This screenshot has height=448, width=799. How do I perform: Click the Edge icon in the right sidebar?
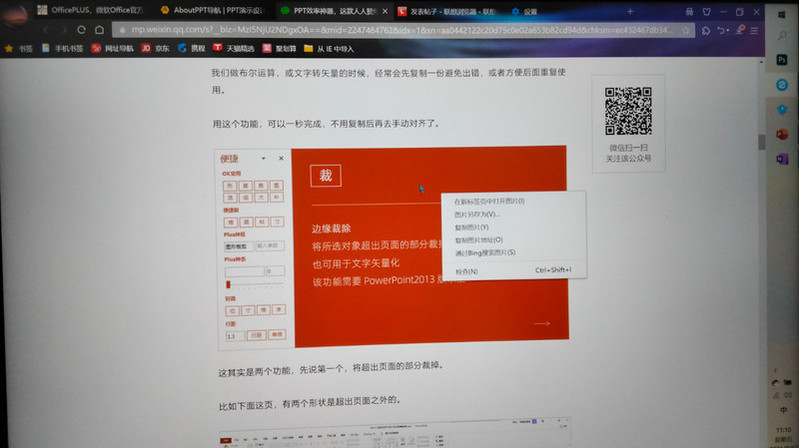click(x=782, y=86)
